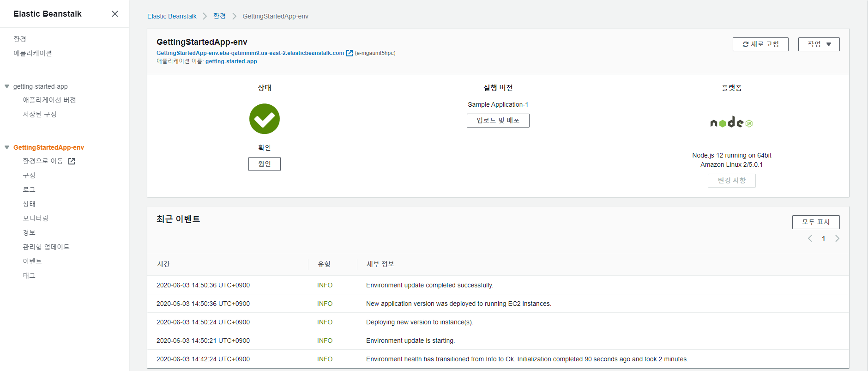The height and width of the screenshot is (371, 868).
Task: Open the 작업 actions dropdown
Action: [x=819, y=44]
